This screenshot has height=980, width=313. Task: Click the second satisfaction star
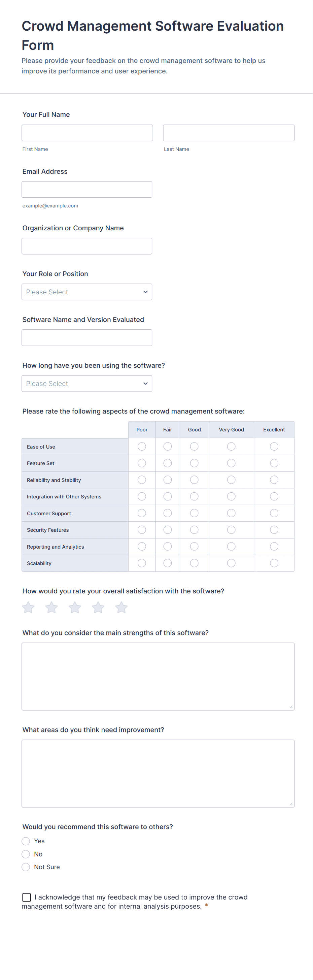point(51,608)
